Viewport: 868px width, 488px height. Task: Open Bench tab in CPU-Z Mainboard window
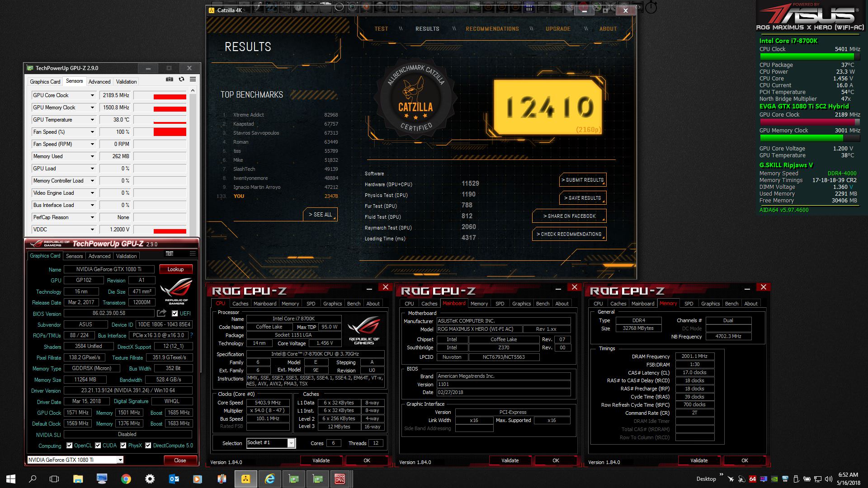[x=542, y=304]
